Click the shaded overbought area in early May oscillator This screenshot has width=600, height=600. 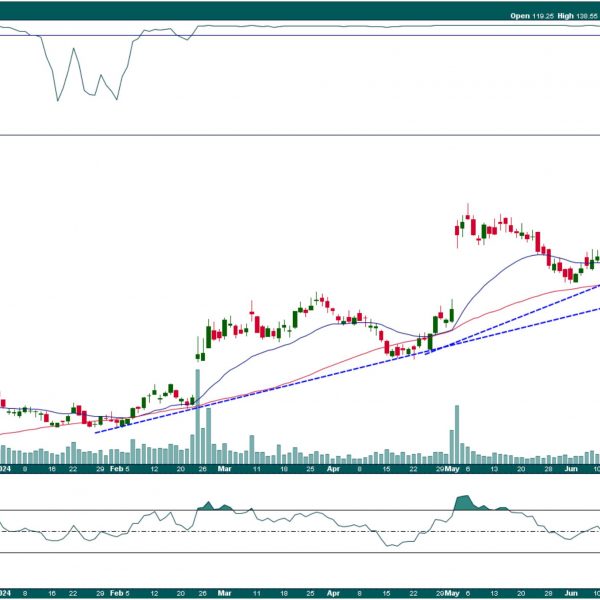tap(464, 503)
